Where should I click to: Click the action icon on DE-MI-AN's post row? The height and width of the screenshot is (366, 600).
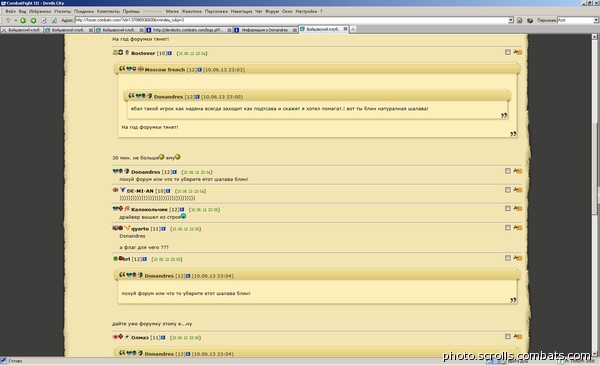[518, 190]
